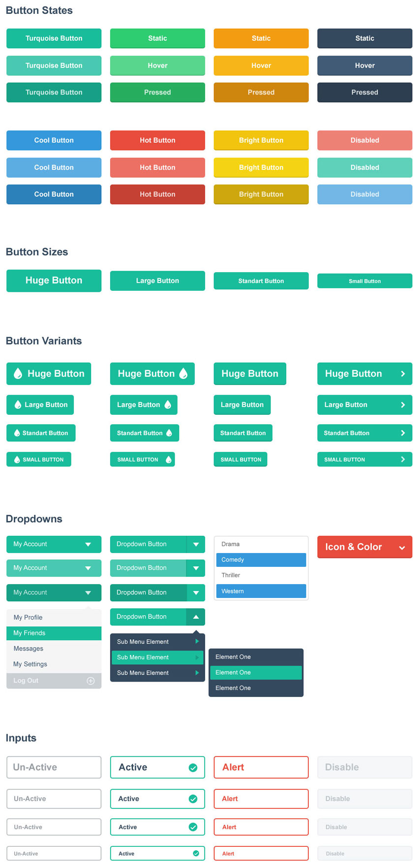Click the checkmark icon in smallest Active input
418x868 pixels.
coord(196,853)
